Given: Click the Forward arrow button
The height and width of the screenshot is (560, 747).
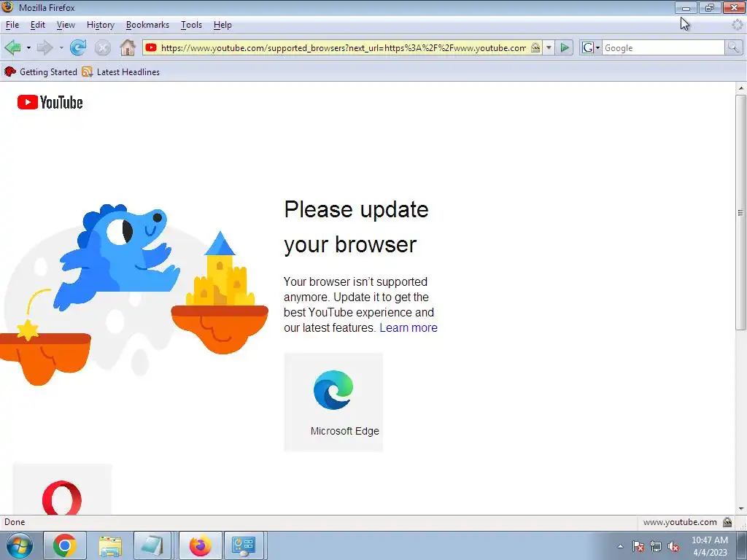Looking at the screenshot, I should [44, 47].
